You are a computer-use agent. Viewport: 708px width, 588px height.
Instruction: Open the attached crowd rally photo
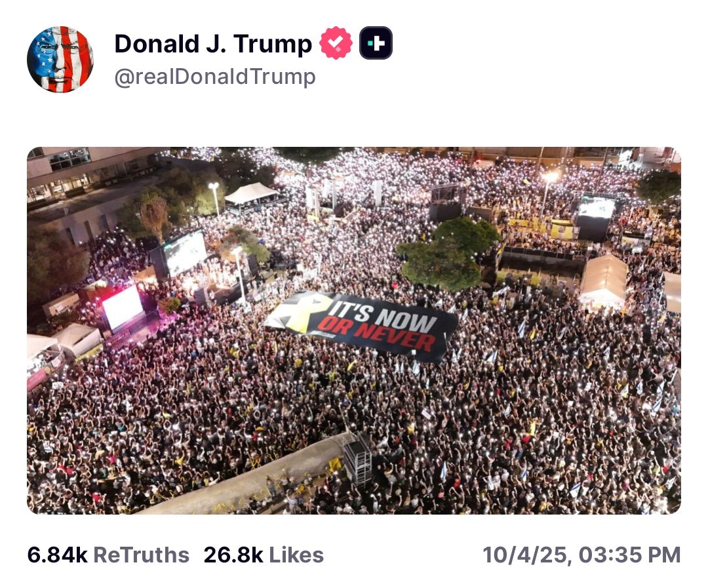[x=354, y=330]
